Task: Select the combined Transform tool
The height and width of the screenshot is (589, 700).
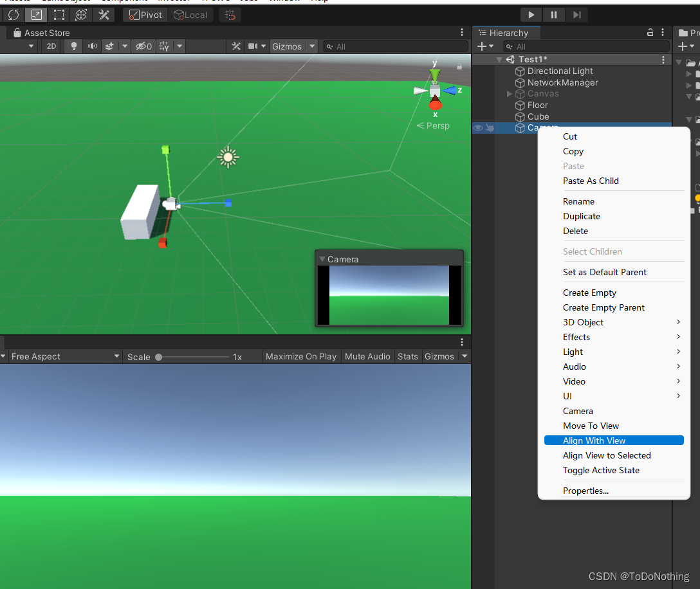Action: coord(81,15)
